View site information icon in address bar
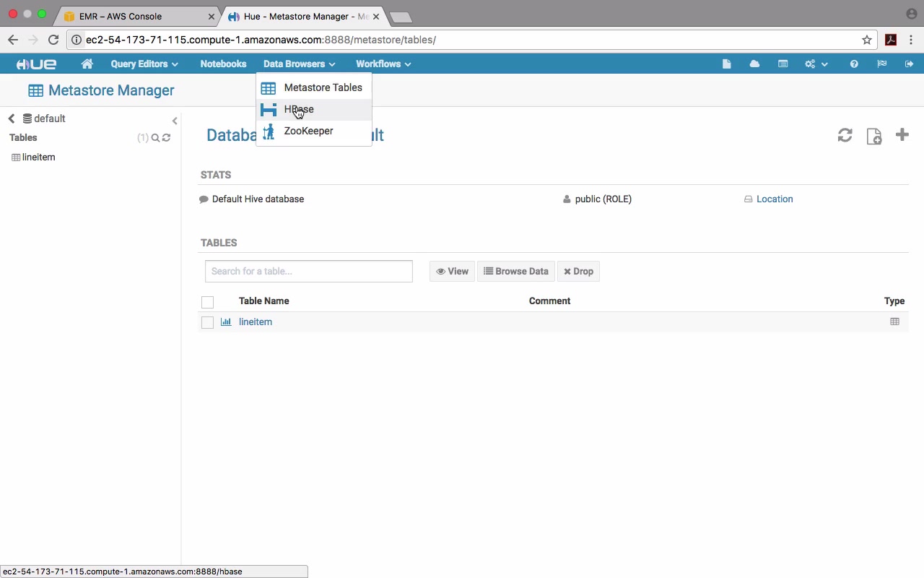 click(77, 40)
